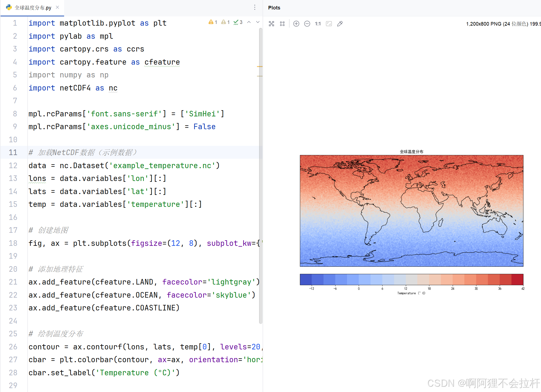
Task: Zoom out of the plot image
Action: point(307,24)
